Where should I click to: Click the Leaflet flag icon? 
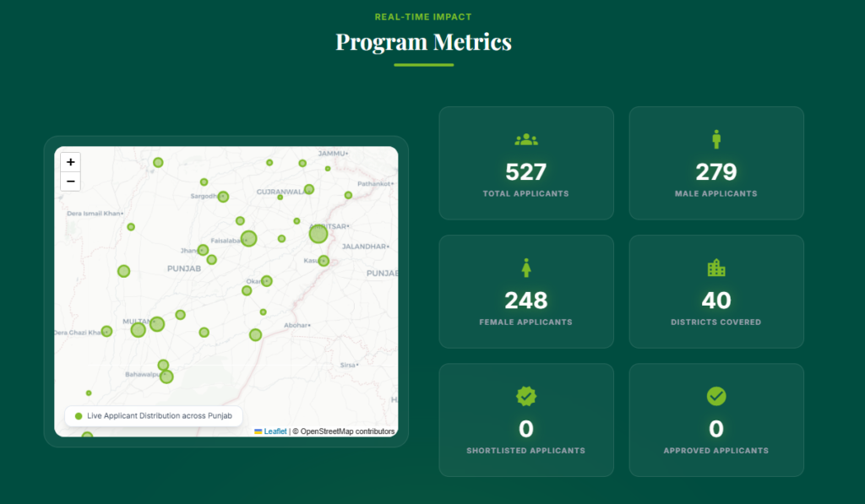point(258,431)
